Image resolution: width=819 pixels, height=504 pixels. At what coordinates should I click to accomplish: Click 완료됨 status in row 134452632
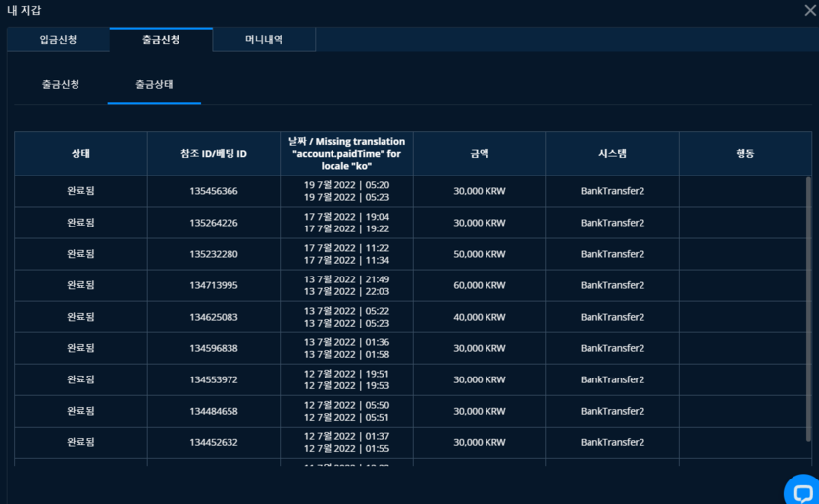coord(80,442)
